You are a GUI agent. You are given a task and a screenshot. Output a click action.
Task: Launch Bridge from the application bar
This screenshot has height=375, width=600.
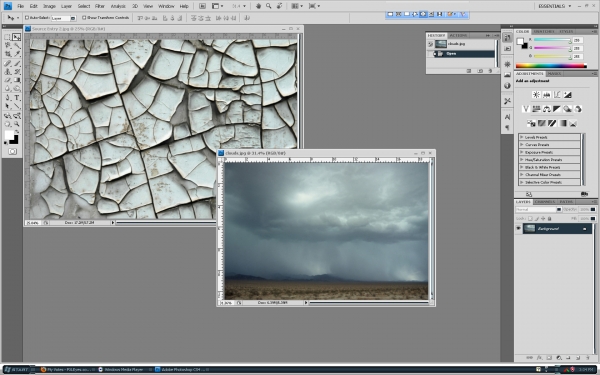click(x=202, y=6)
